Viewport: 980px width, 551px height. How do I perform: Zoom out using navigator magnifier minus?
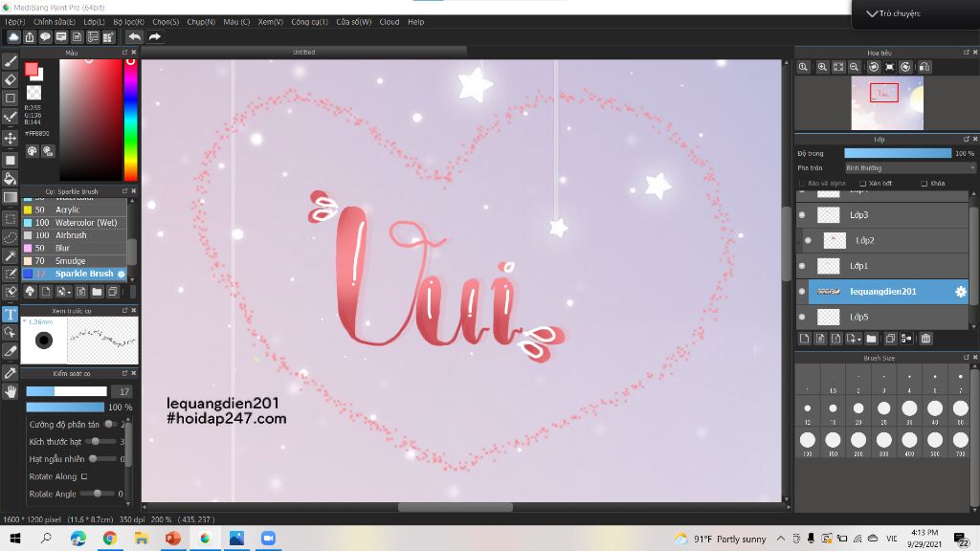click(x=854, y=67)
